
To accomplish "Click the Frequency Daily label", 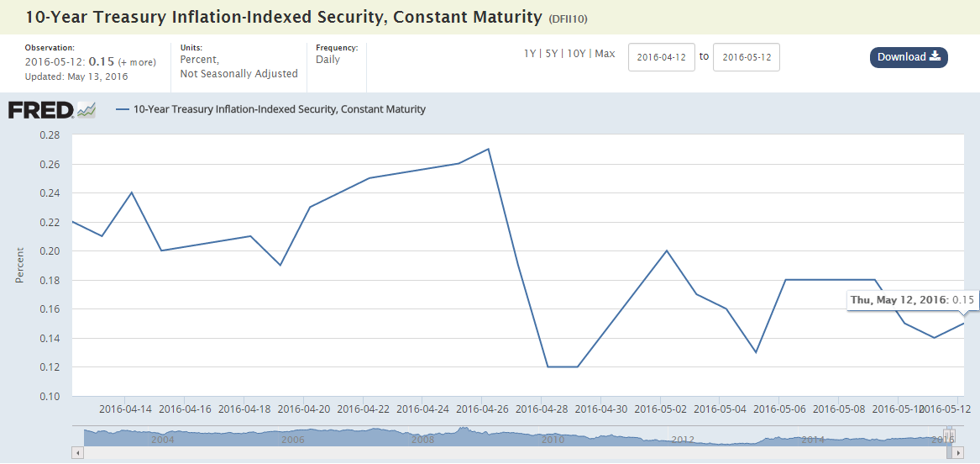I will pyautogui.click(x=327, y=60).
